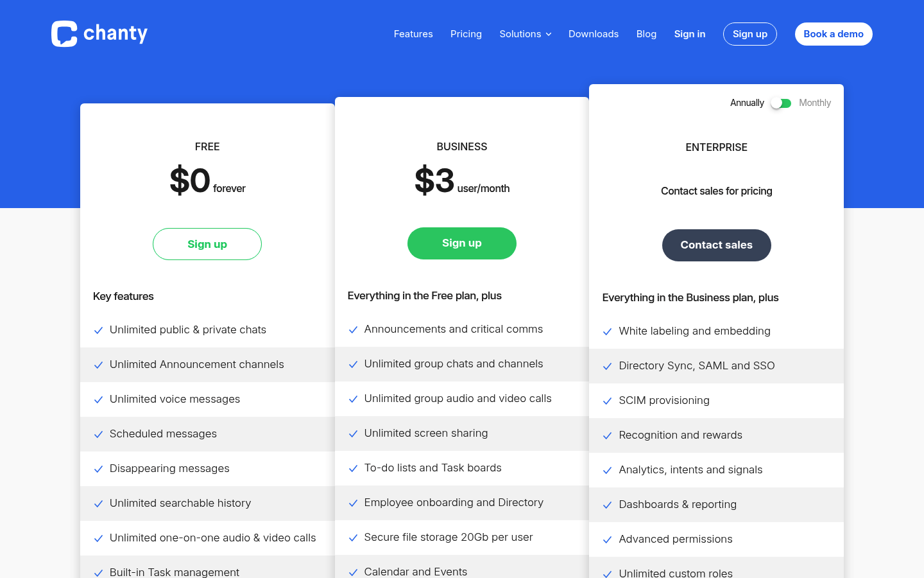924x578 pixels.
Task: Click checkmark beside SCIM provisioning
Action: tap(607, 401)
